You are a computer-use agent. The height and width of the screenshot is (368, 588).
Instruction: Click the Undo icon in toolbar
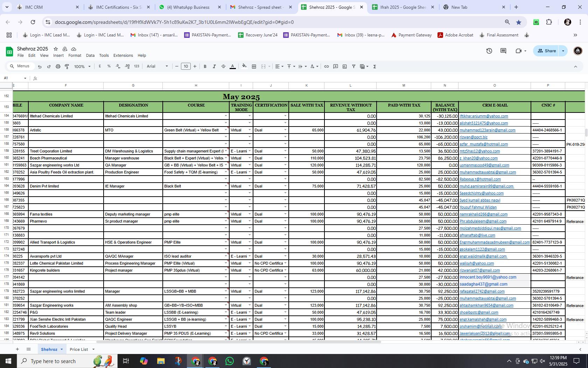pos(40,67)
